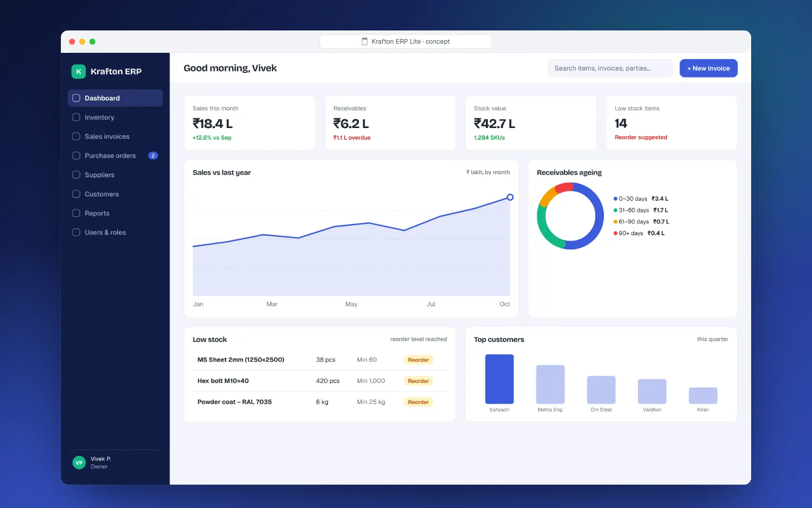Click the Users & roles sidebar icon
The width and height of the screenshot is (812, 508).
(x=76, y=232)
